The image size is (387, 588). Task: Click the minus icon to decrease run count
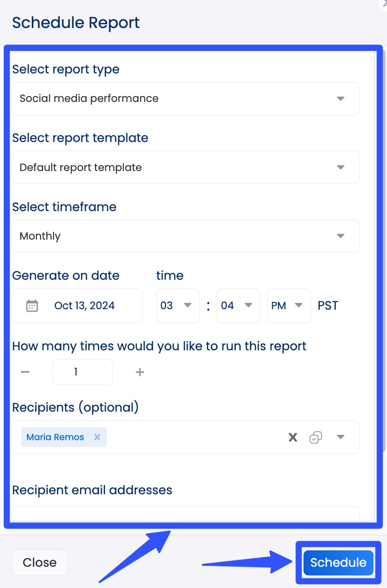[25, 372]
